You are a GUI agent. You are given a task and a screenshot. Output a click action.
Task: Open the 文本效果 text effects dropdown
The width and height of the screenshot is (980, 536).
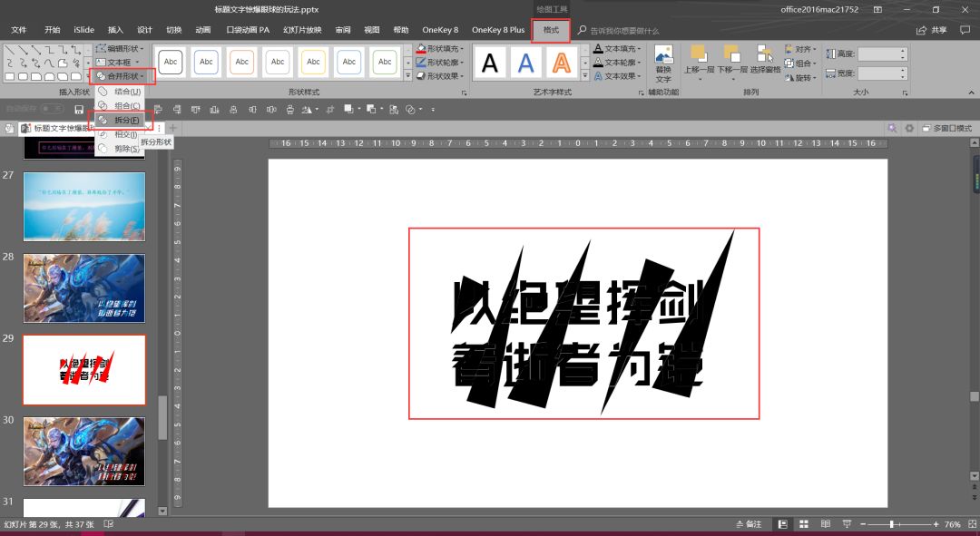(618, 76)
